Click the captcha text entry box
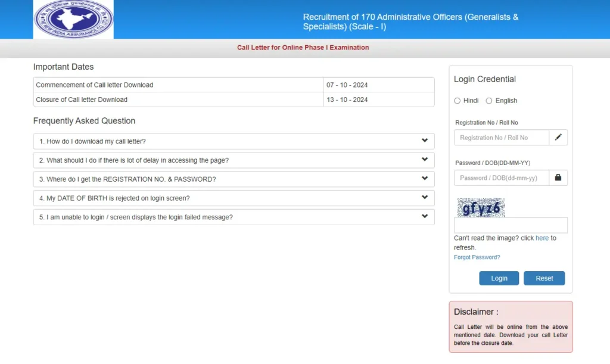 (511, 225)
